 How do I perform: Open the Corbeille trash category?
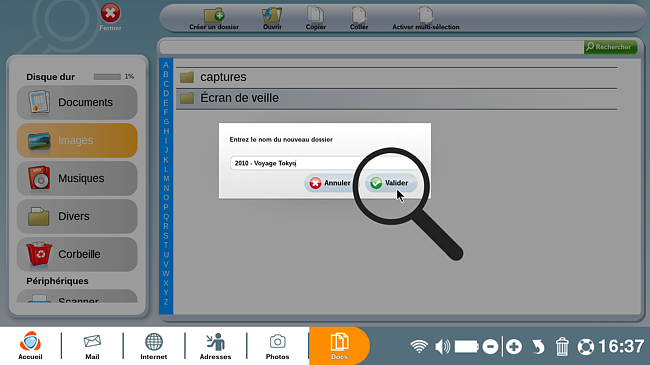(x=77, y=254)
